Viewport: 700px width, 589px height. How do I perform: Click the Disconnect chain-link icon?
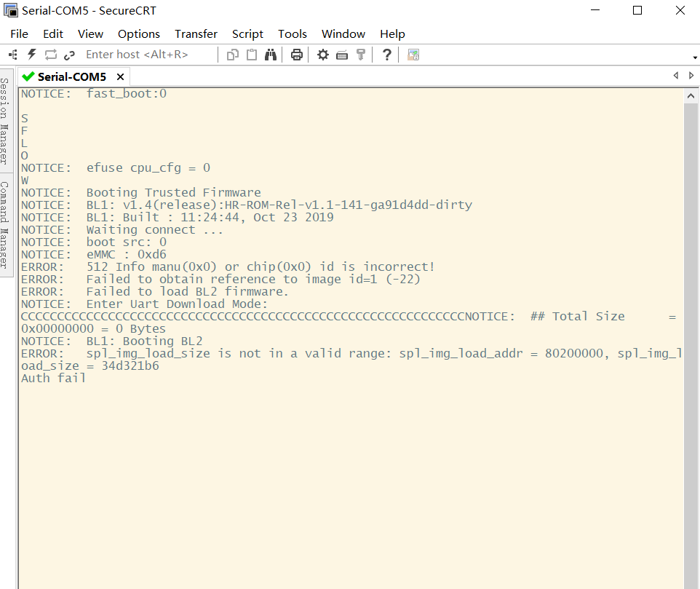tap(70, 55)
